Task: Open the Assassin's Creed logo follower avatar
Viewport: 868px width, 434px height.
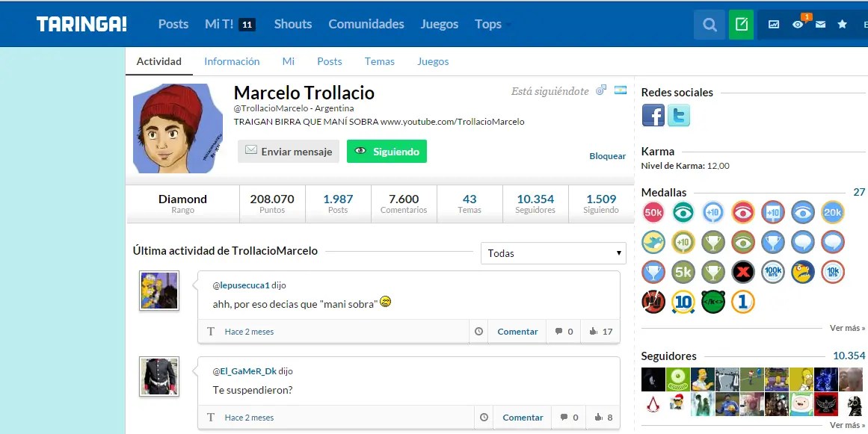Action: pyautogui.click(x=653, y=404)
